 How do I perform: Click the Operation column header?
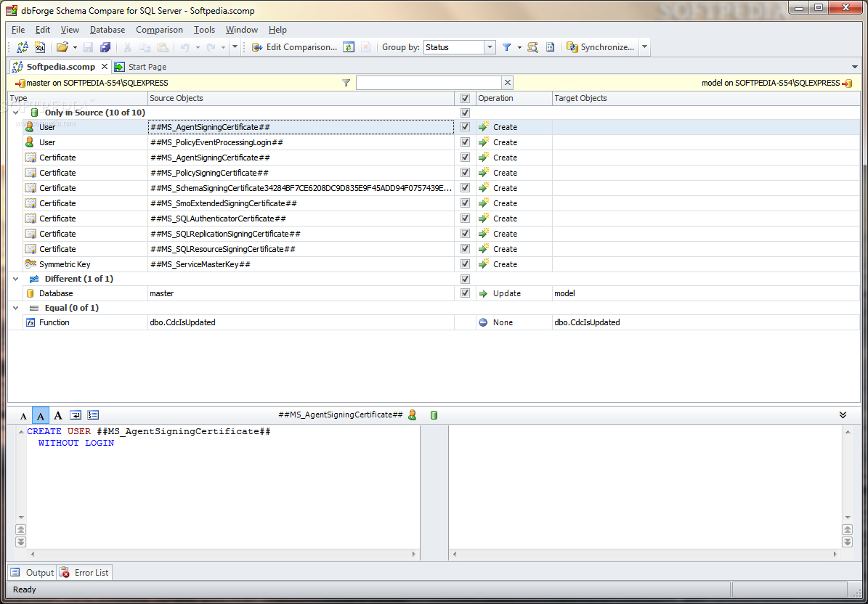coord(514,99)
